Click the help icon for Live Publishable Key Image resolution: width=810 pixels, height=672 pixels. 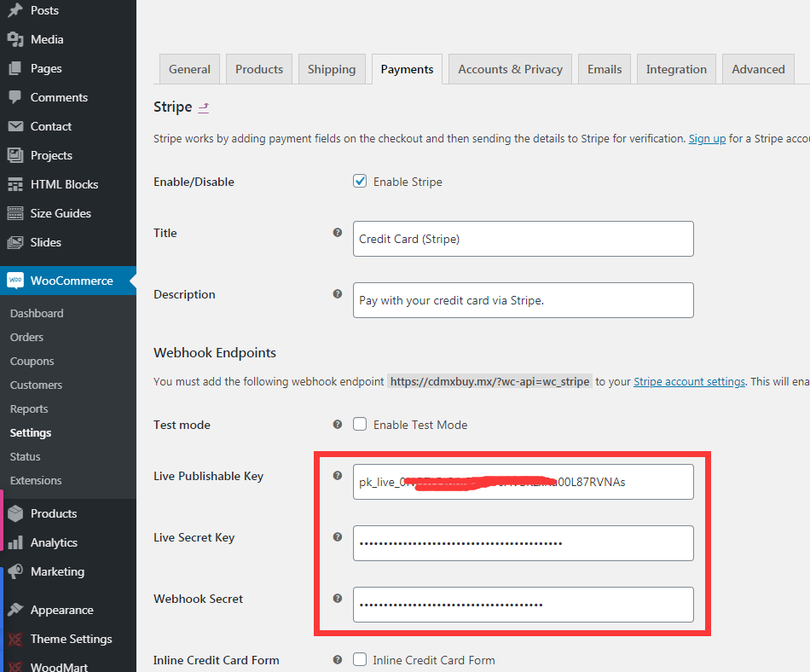point(338,476)
